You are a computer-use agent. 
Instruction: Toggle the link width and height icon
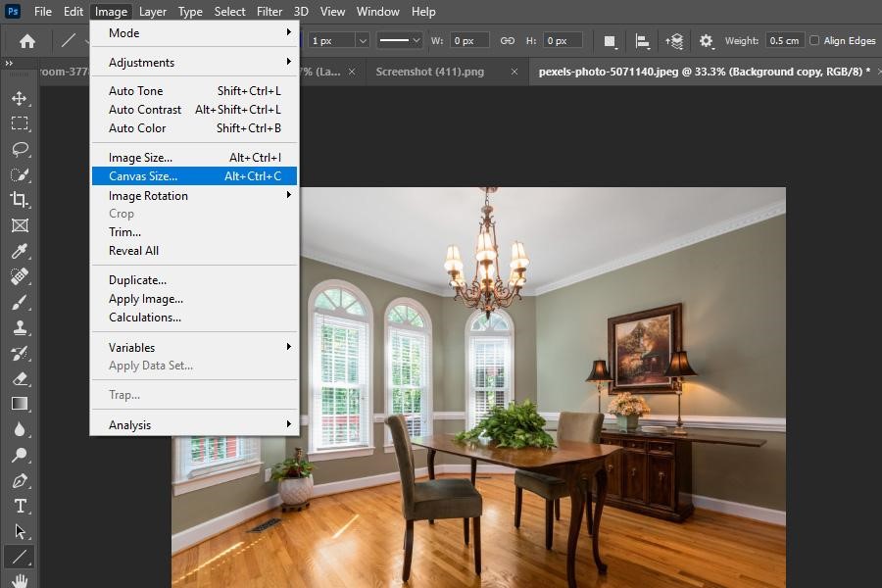507,41
